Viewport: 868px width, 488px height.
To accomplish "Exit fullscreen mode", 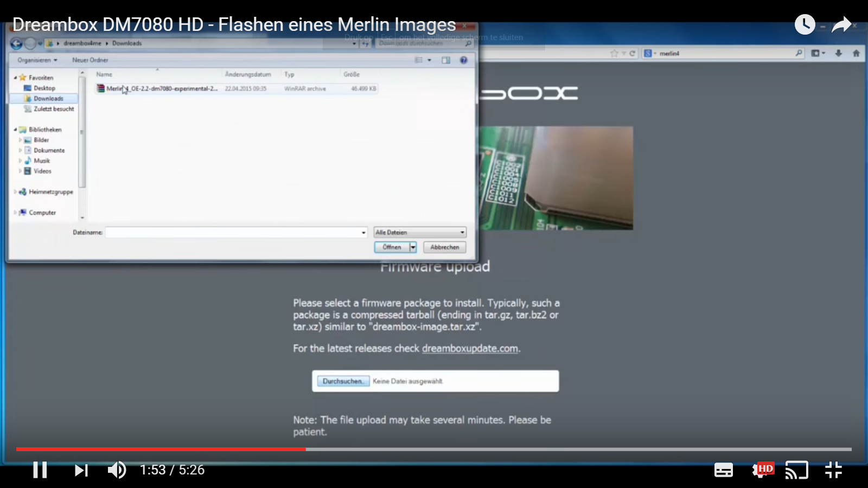I will click(x=833, y=470).
